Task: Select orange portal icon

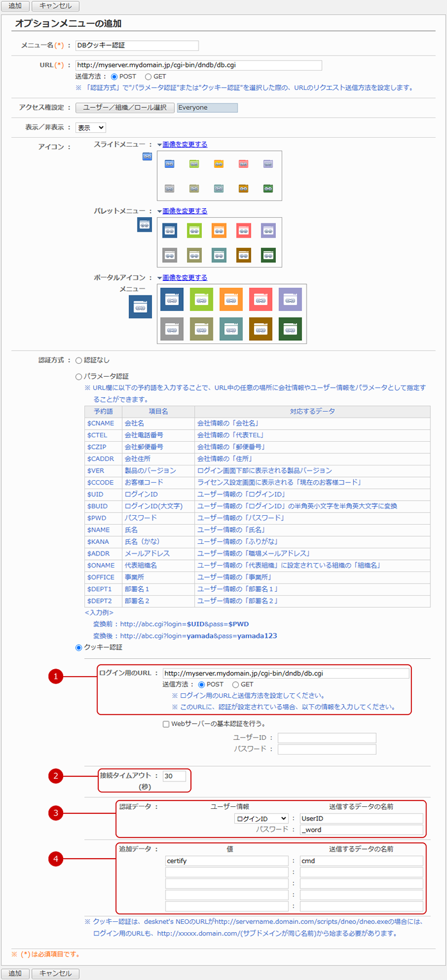Action: (231, 299)
